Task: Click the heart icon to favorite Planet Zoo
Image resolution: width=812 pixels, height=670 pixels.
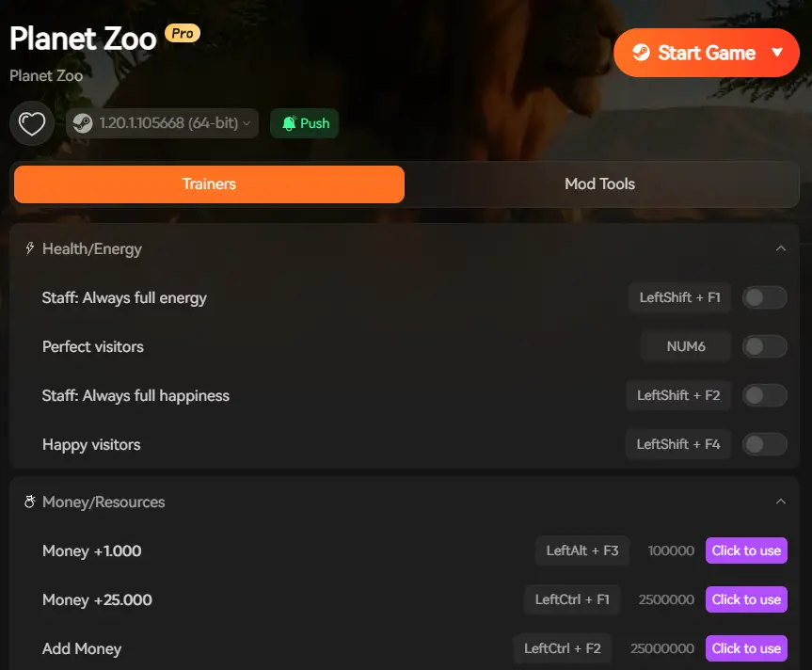Action: 31,123
